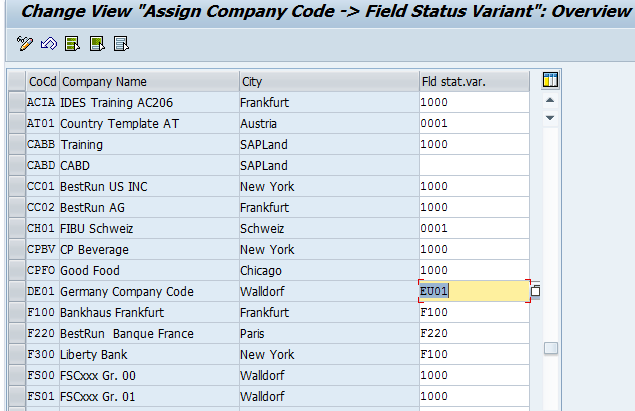Image resolution: width=635 pixels, height=411 pixels.
Task: Click the table scroll up arrow
Action: (550, 100)
